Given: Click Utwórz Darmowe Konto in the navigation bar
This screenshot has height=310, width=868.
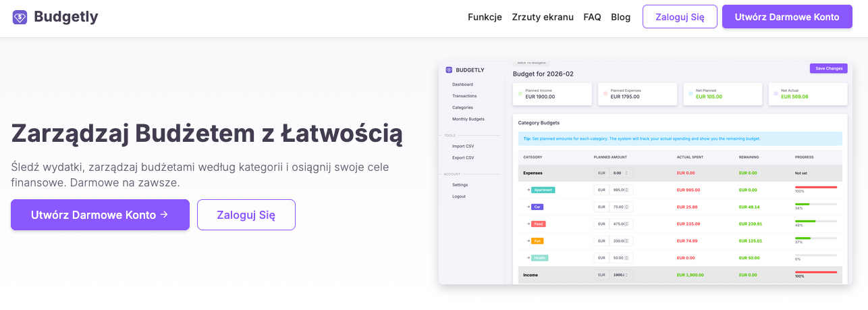Looking at the screenshot, I should click(x=787, y=17).
